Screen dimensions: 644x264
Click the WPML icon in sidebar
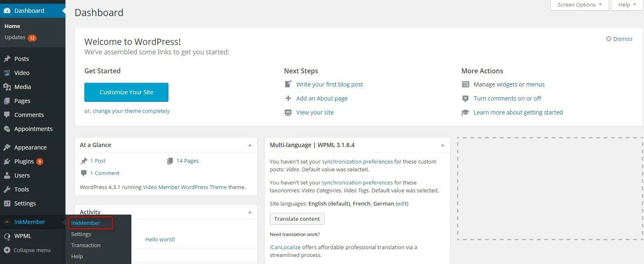coord(7,236)
